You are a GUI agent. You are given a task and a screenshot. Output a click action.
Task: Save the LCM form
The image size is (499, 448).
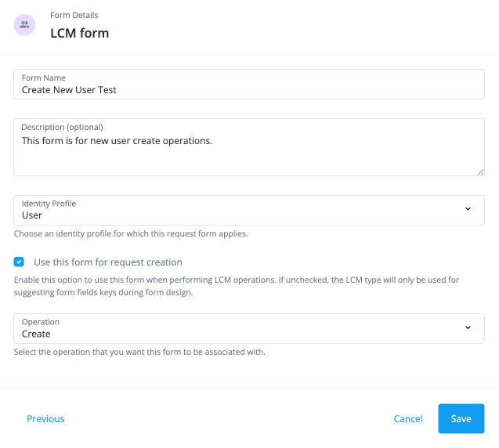(461, 418)
